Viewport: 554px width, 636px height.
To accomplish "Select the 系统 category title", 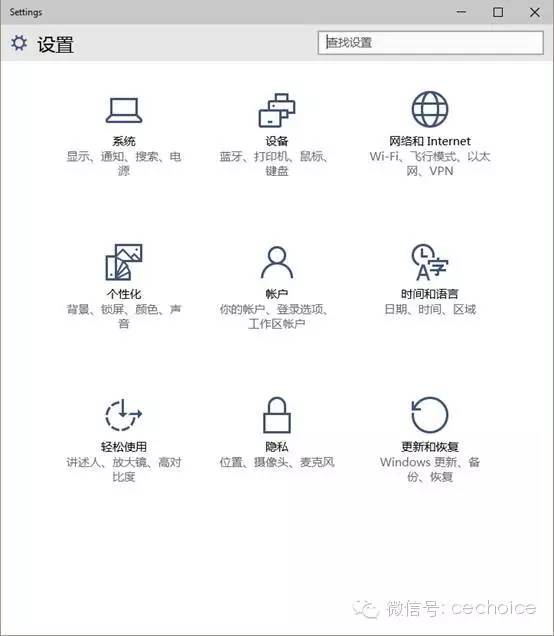I will point(124,141).
